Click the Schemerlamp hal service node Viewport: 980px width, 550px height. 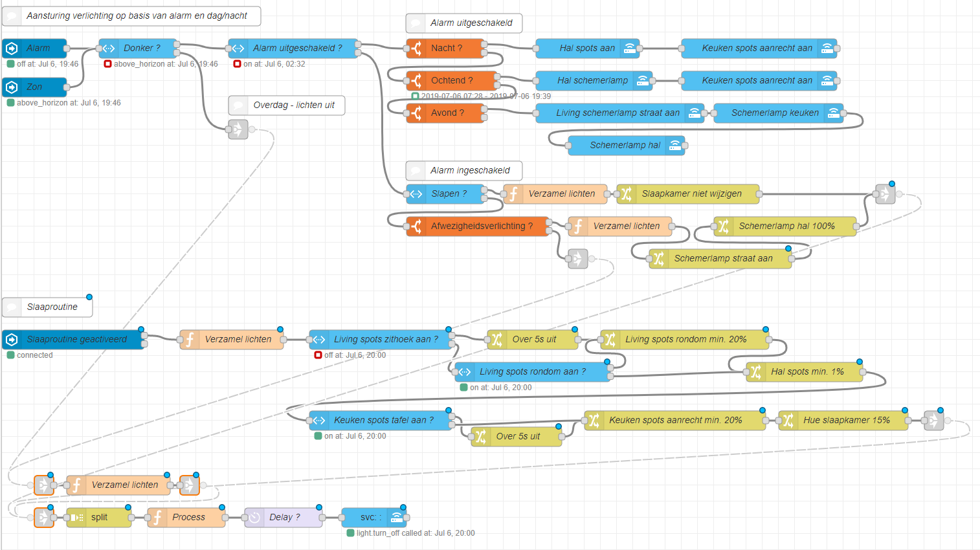(x=625, y=146)
